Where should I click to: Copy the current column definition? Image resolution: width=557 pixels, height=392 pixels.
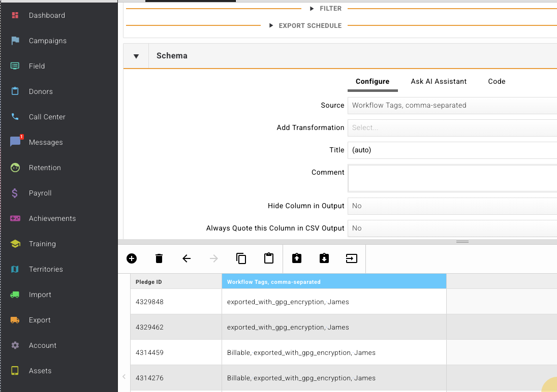pyautogui.click(x=241, y=258)
